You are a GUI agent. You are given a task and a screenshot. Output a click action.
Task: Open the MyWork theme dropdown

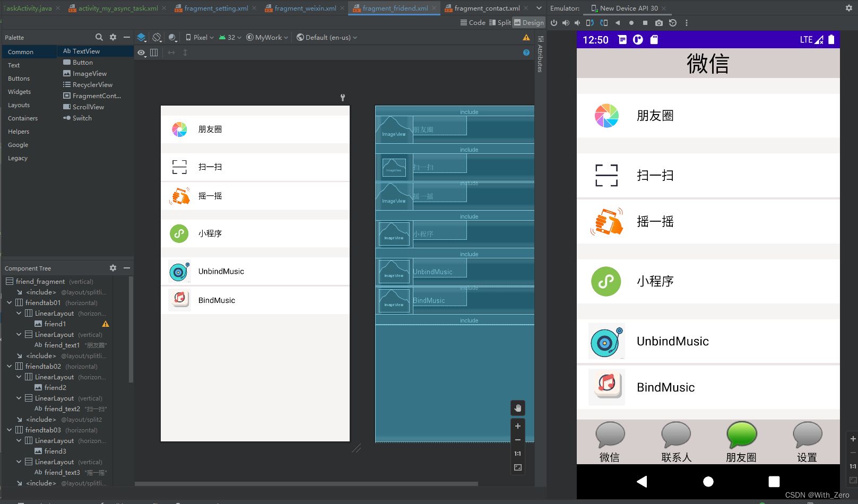[x=267, y=37]
